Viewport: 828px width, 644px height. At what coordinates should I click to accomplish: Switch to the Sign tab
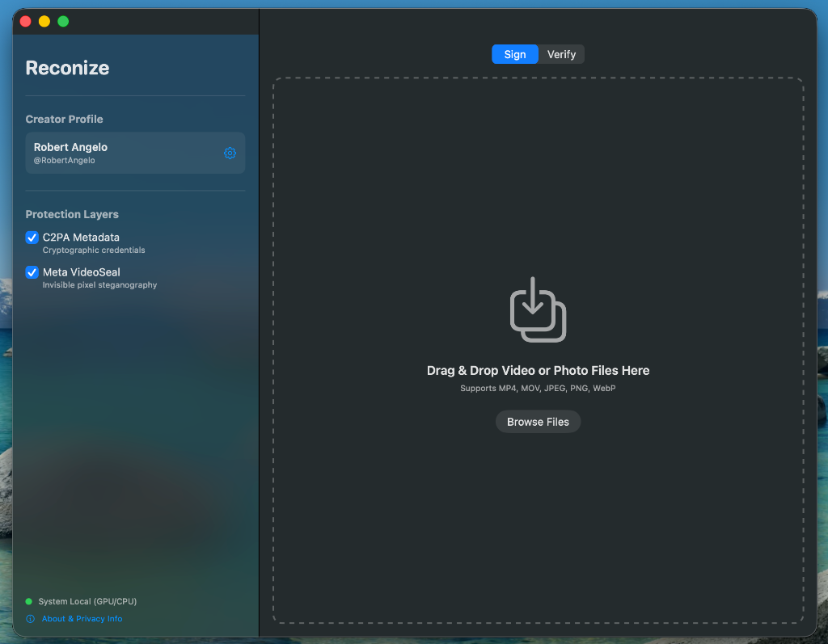[x=515, y=54]
